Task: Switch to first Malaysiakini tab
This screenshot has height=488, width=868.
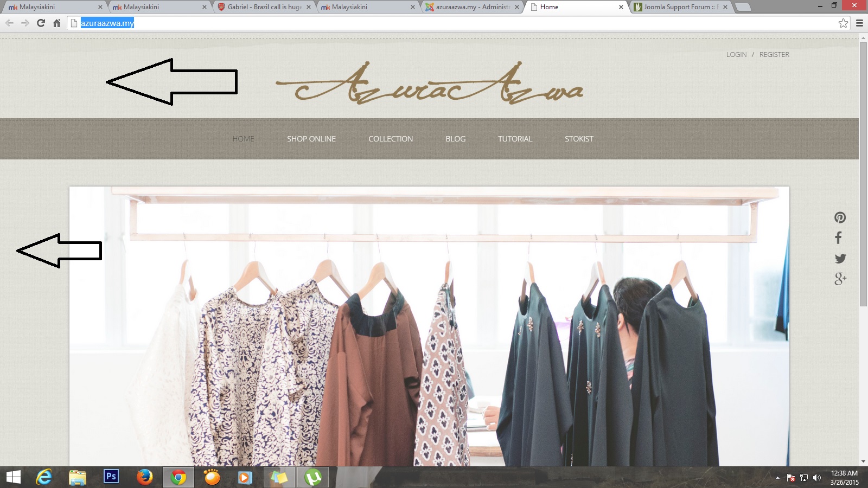Action: (54, 7)
